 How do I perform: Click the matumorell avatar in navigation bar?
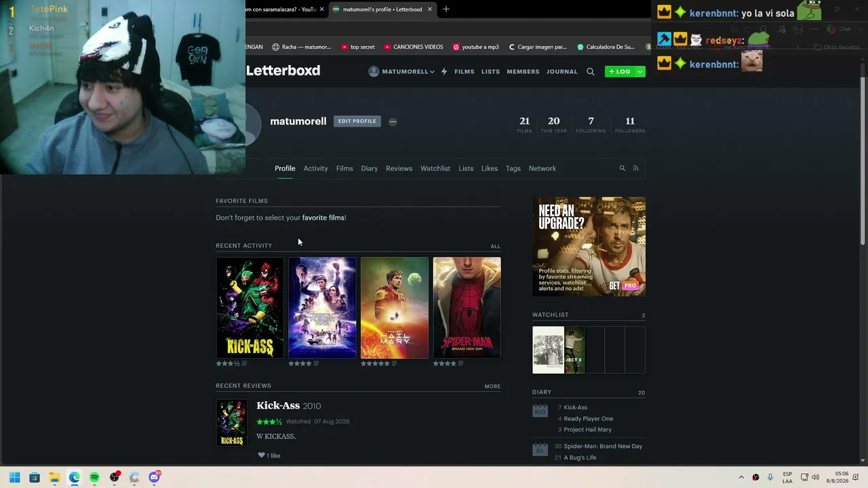pyautogui.click(x=374, y=71)
